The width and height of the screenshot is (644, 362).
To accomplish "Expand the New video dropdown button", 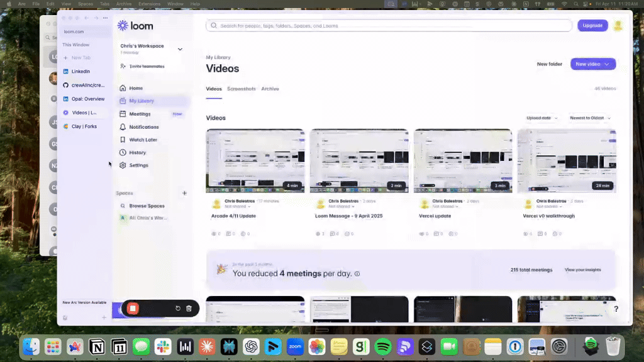I will pyautogui.click(x=607, y=64).
